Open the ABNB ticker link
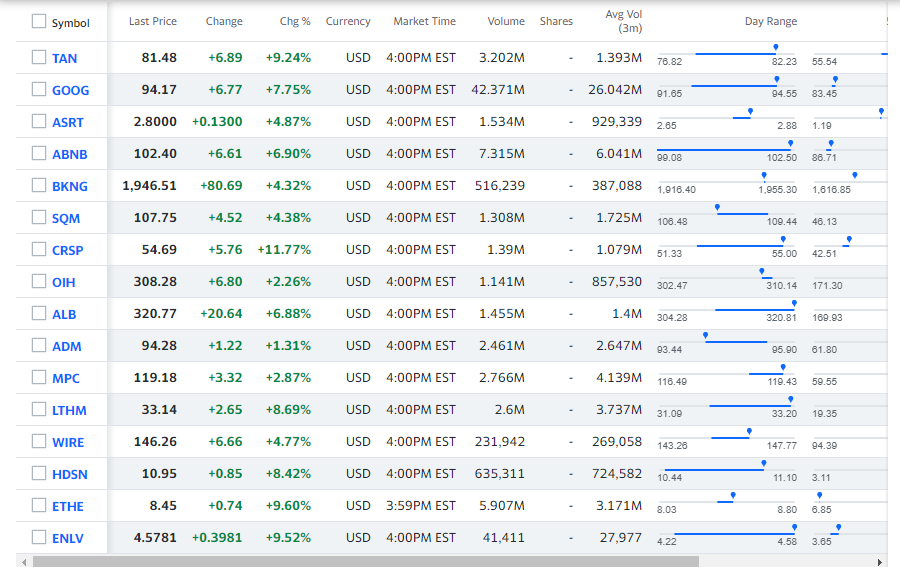Screen dimensions: 900x567 (x=69, y=154)
